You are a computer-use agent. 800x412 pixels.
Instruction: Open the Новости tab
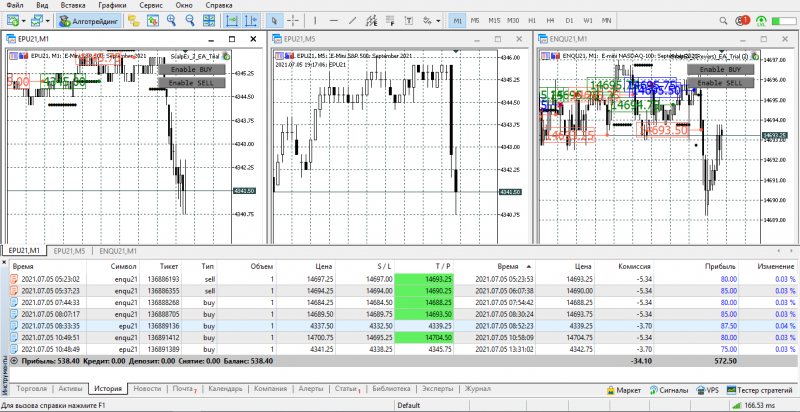[147, 389]
